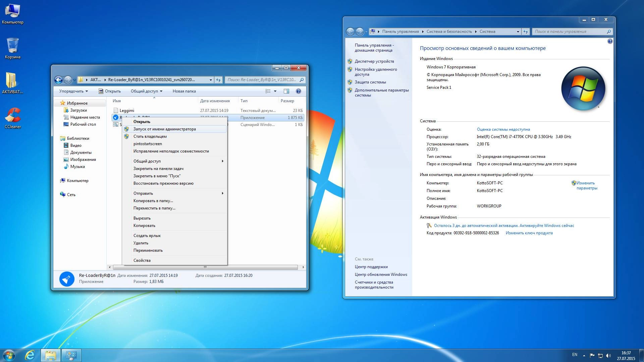Go back in the System control panel window

tap(350, 32)
